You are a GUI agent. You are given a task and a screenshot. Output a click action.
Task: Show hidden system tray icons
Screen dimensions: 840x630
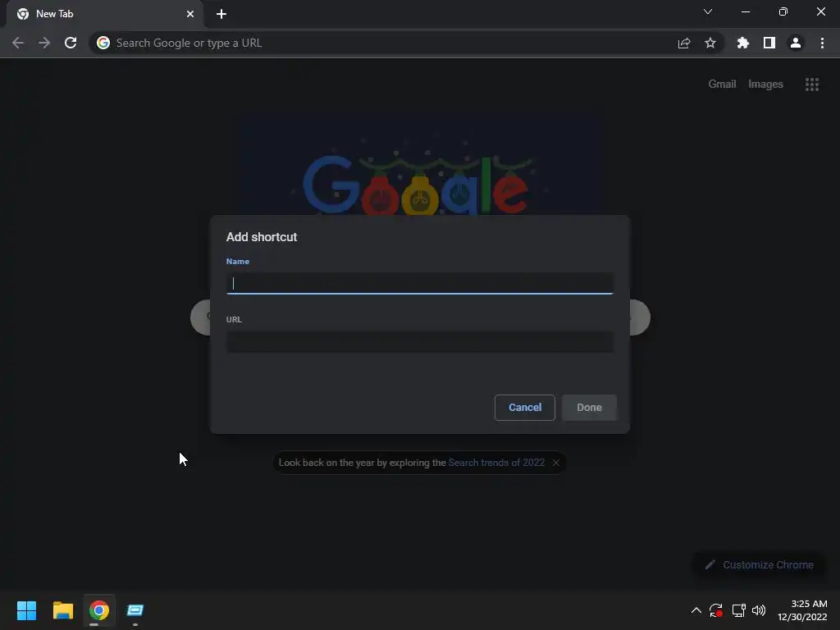696,610
